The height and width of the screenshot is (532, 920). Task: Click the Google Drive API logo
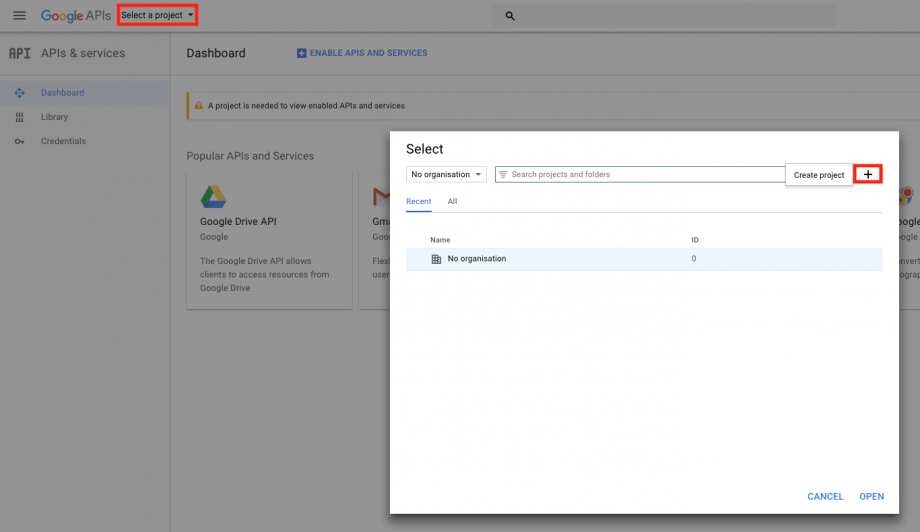click(x=213, y=196)
